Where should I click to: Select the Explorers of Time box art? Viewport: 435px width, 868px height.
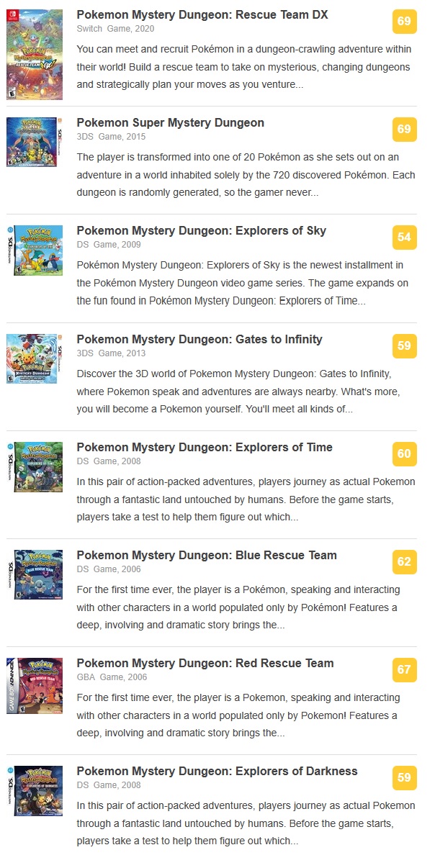pos(35,467)
